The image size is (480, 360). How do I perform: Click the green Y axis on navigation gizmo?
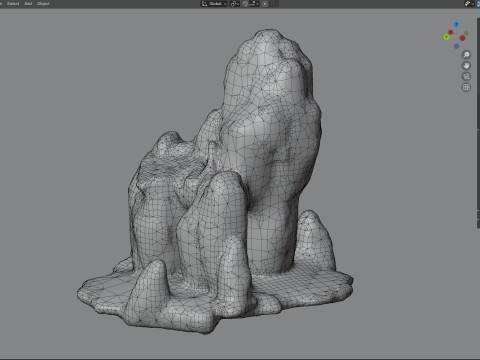coord(447,37)
